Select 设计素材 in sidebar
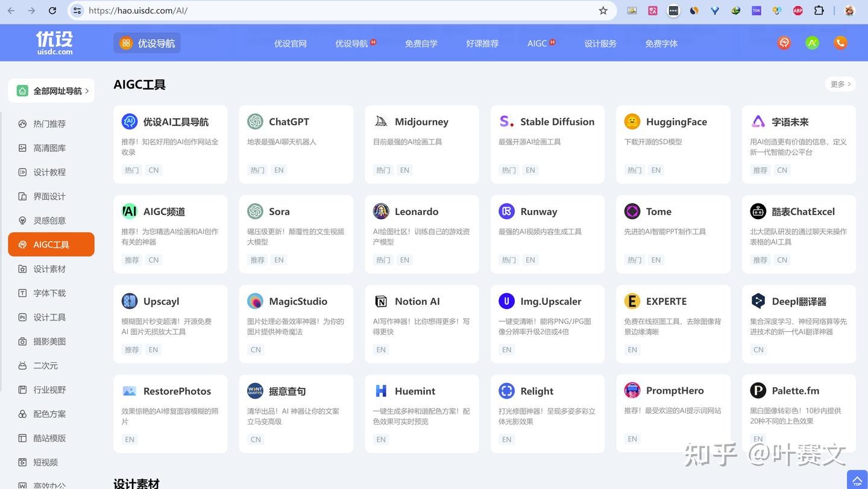Image resolution: width=868 pixels, height=489 pixels. click(51, 269)
